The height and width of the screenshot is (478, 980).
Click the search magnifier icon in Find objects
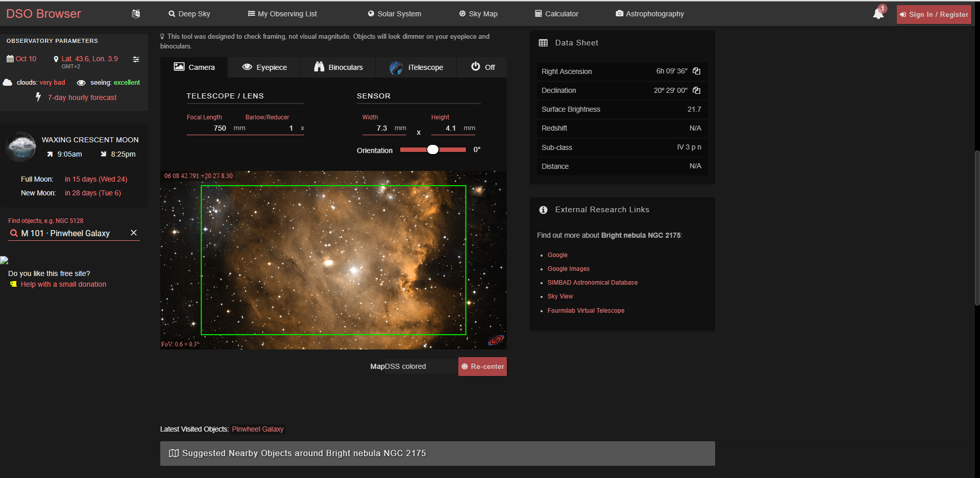pyautogui.click(x=14, y=233)
